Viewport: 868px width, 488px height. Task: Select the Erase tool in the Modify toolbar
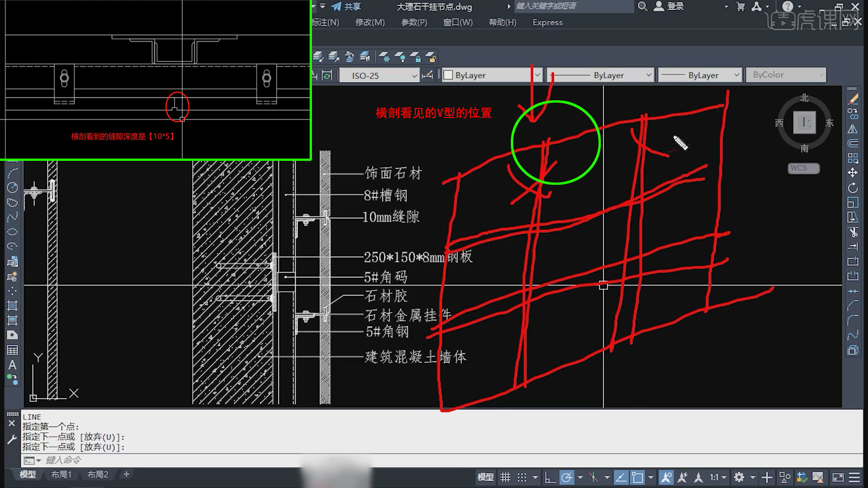point(853,99)
